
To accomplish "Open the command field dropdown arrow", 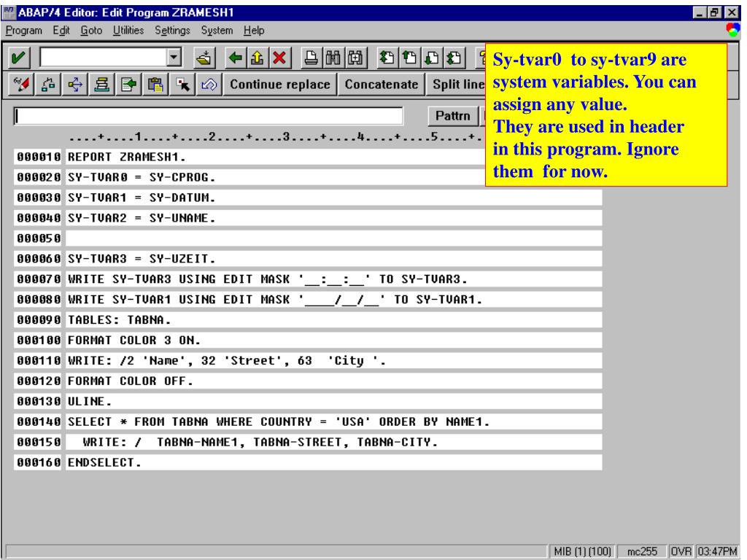I will pos(174,58).
